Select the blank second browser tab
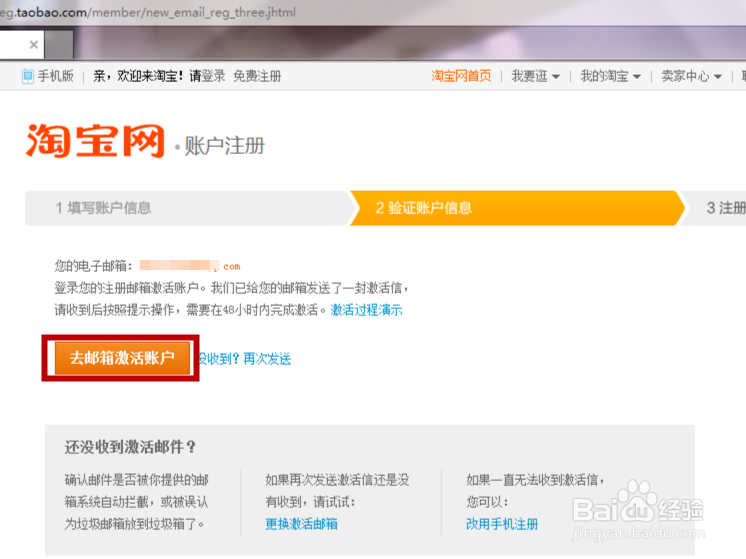 click(x=59, y=45)
